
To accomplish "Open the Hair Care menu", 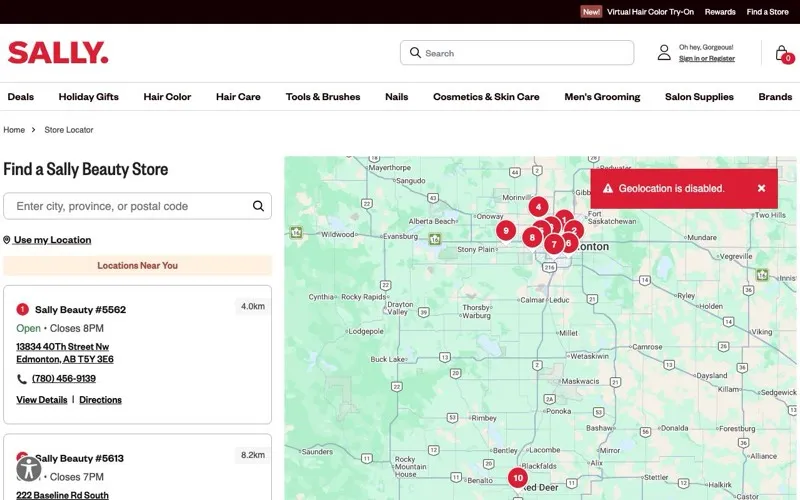I will (x=238, y=96).
